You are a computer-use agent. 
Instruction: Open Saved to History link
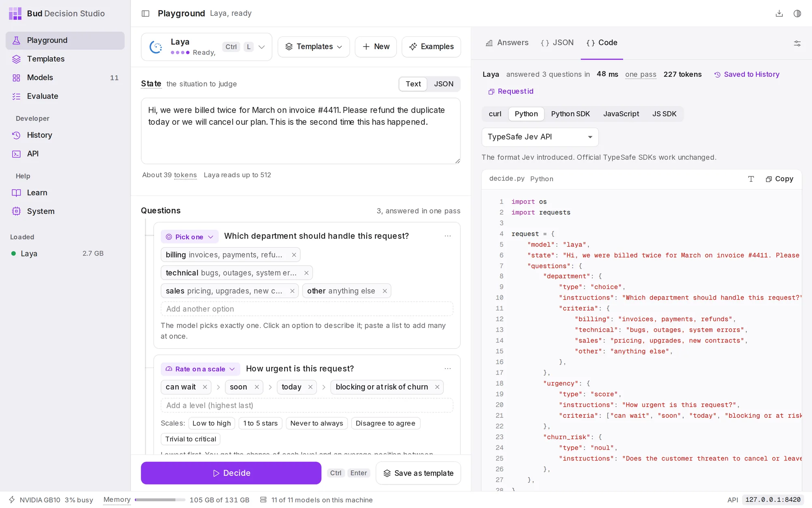coord(747,75)
